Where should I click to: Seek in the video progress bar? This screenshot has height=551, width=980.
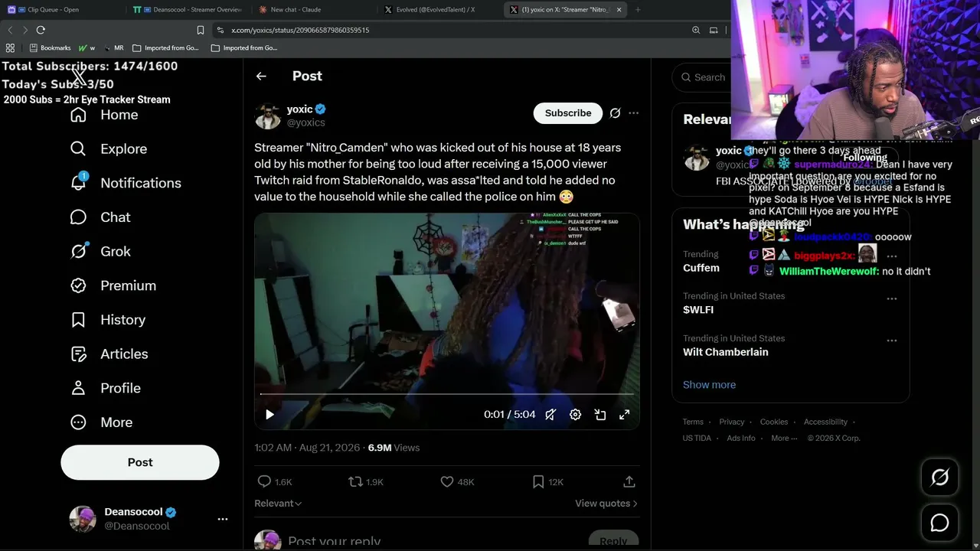click(447, 394)
